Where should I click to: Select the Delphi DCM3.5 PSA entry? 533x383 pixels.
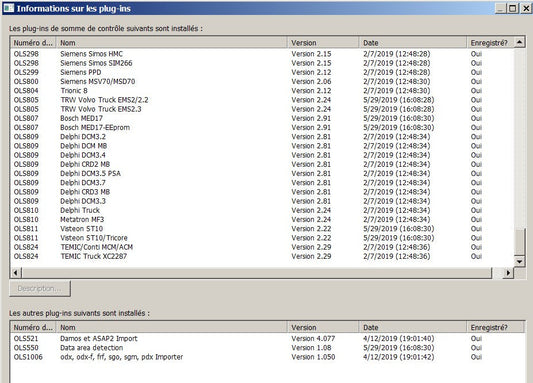click(x=262, y=173)
